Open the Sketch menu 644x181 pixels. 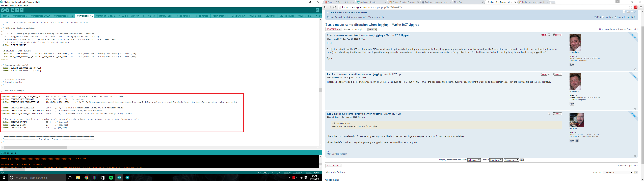tap(13, 6)
